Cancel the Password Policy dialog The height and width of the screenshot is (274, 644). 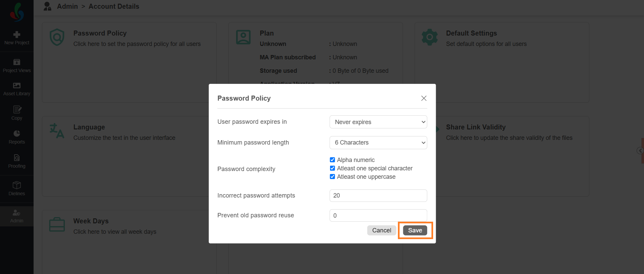(x=382, y=230)
